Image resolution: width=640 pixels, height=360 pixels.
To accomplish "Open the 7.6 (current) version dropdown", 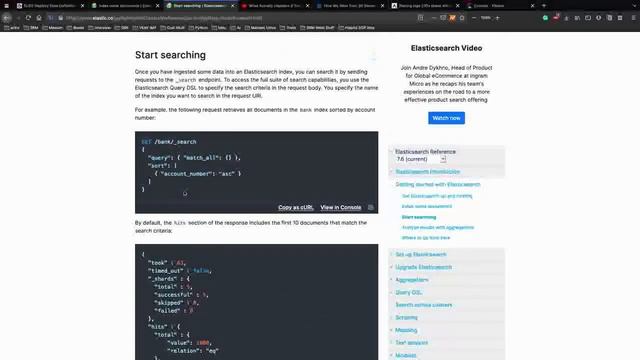I will (420, 159).
